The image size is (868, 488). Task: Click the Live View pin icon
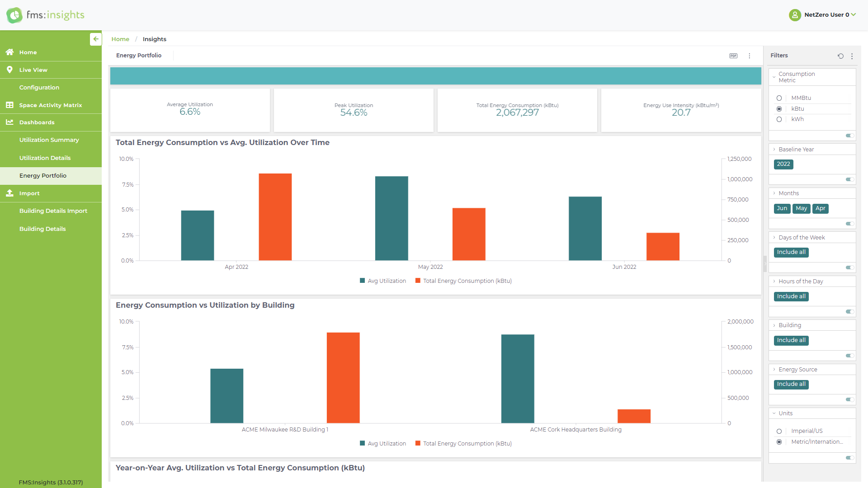[9, 70]
